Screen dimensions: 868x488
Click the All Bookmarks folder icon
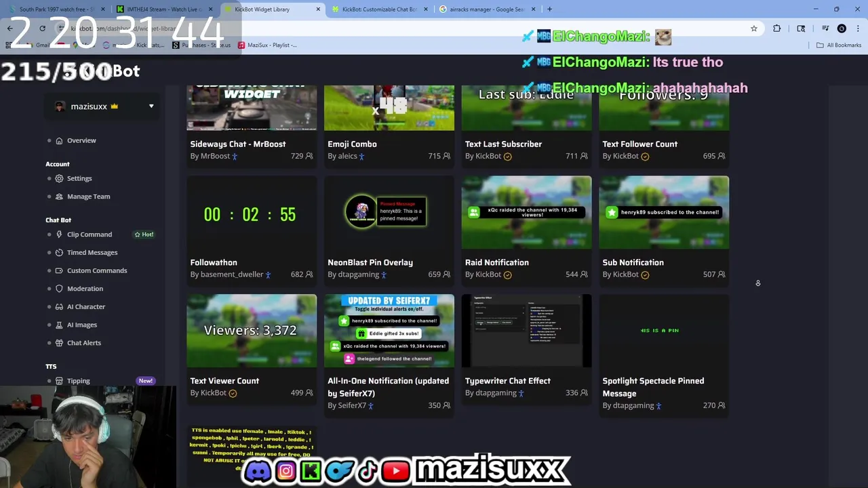tap(820, 45)
